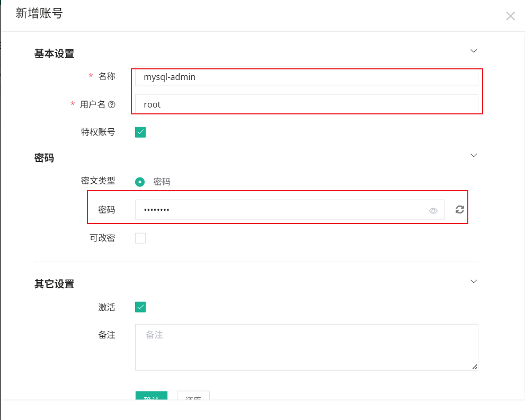The image size is (525, 420).
Task: Click the 备注 textarea resize handle
Action: 475,367
